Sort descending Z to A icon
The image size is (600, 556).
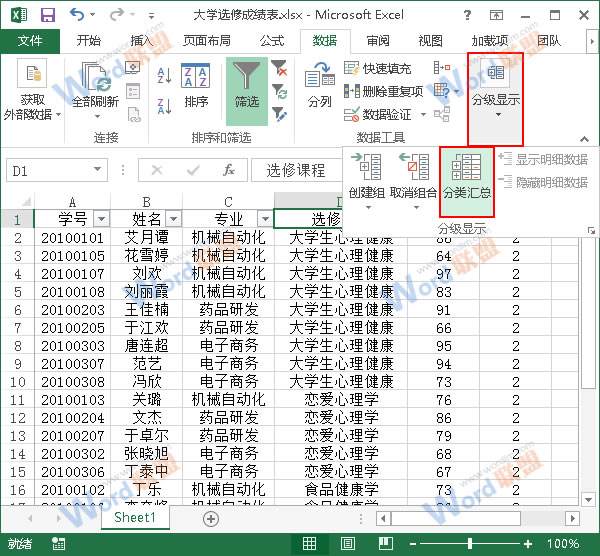pos(165,106)
